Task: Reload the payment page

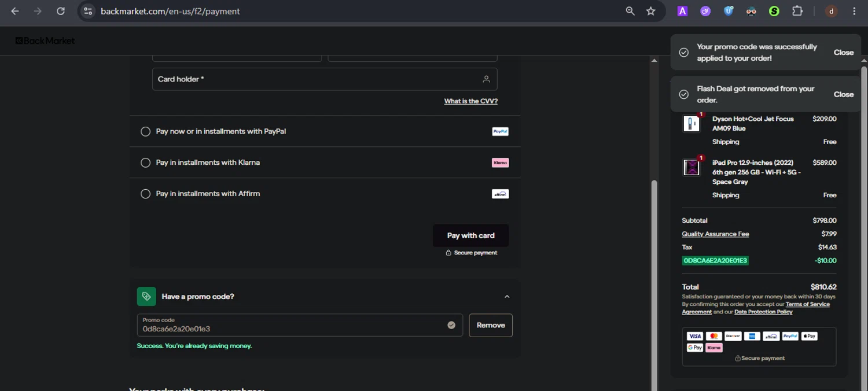Action: pos(60,11)
